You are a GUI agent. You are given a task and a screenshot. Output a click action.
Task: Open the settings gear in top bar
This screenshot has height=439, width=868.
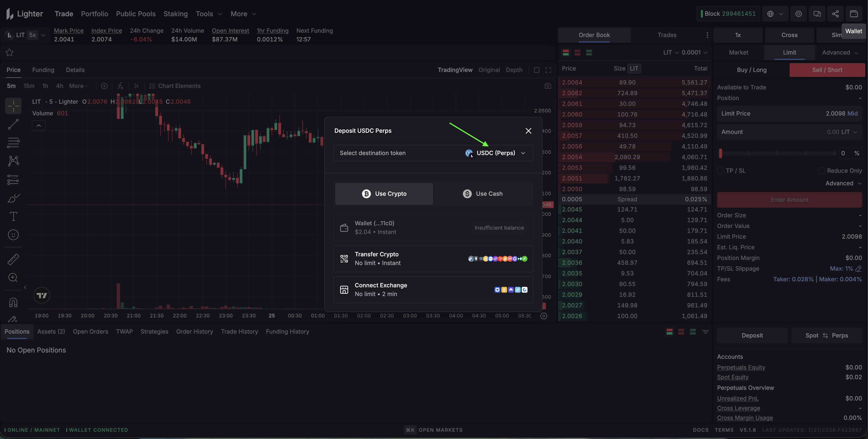(x=799, y=14)
